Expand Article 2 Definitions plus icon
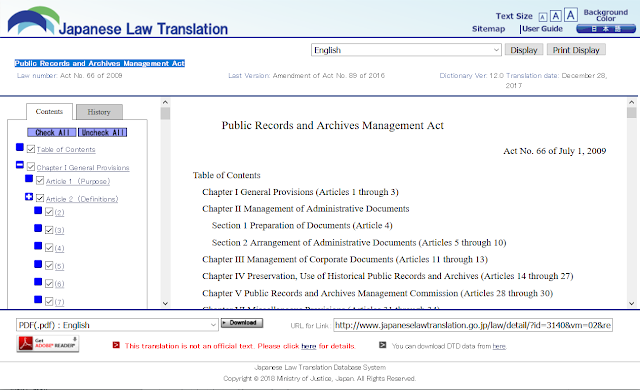The width and height of the screenshot is (640, 390). point(29,197)
